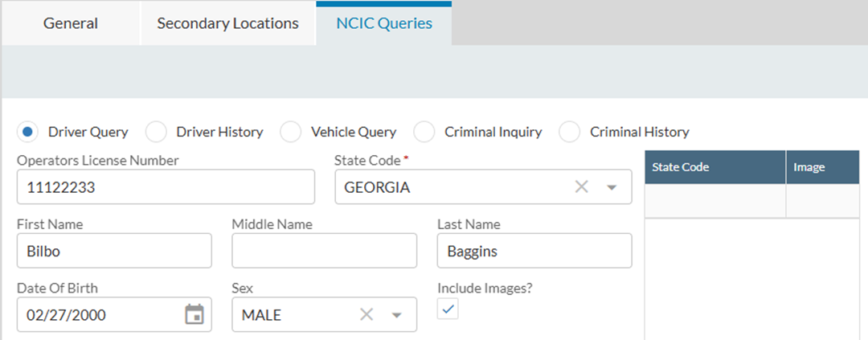Open the Date Of Birth calendar picker
868x340 pixels.
[x=194, y=315]
